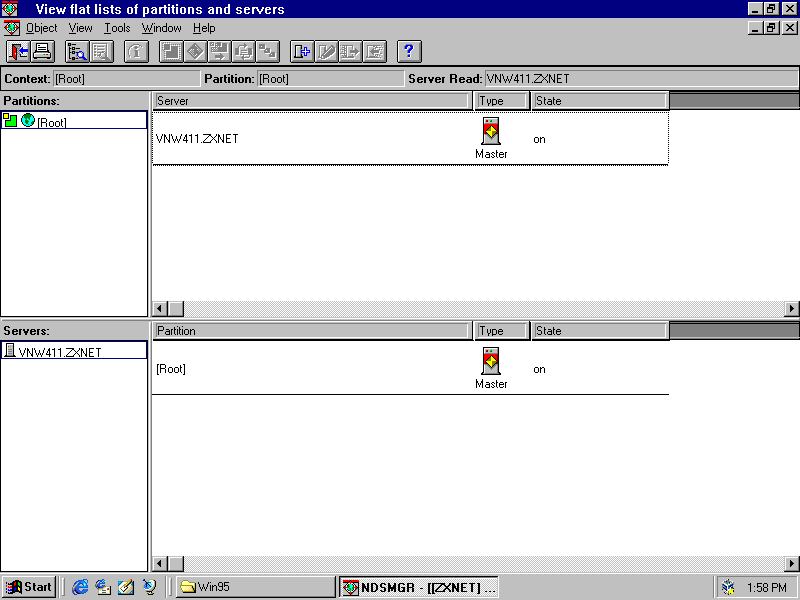Click the synchronization check toolbar icon
This screenshot has height=600, width=800.
pos(243,52)
